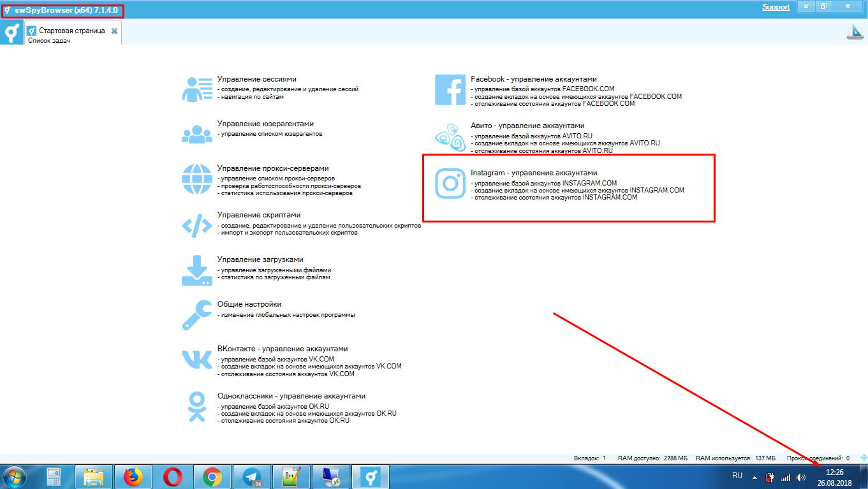The image size is (868, 489).
Task: Click 'RAM используется: 137 МБ' status entry
Action: (735, 458)
